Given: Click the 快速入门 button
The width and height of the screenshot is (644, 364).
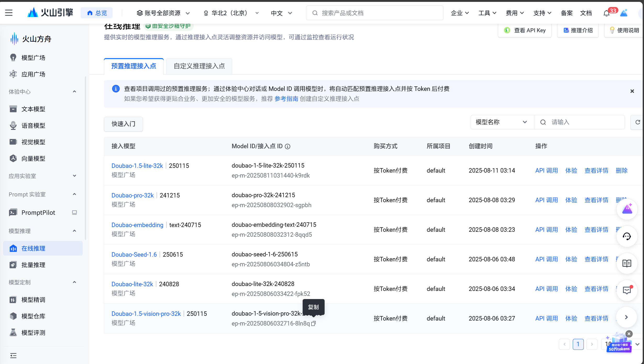Looking at the screenshot, I should pyautogui.click(x=123, y=124).
